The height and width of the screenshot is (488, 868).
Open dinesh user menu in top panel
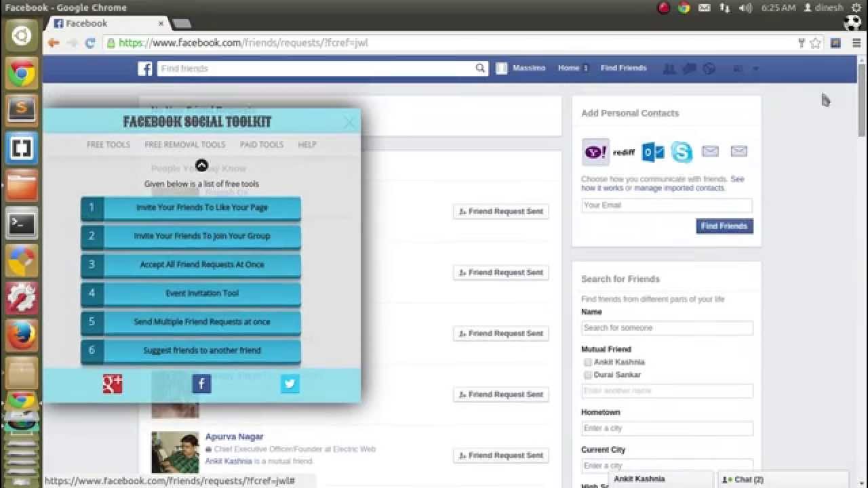(x=823, y=7)
